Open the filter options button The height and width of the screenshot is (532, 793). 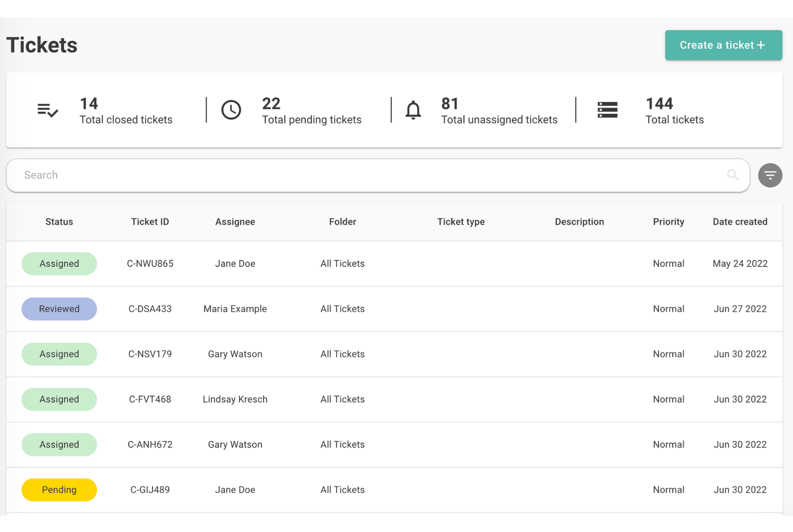point(770,175)
